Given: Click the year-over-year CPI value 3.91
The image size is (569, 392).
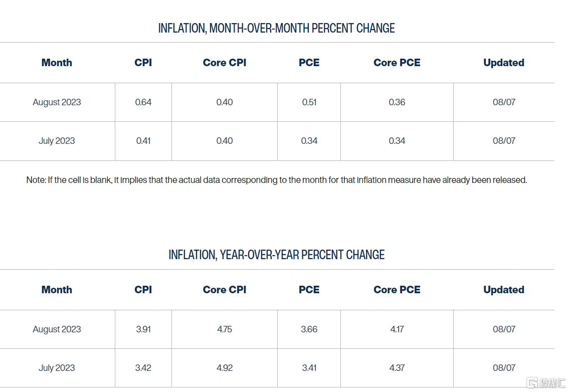Looking at the screenshot, I should pos(143,329).
